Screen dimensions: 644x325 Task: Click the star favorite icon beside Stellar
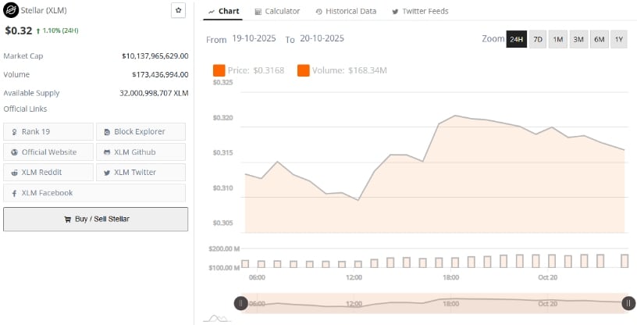coord(179,10)
